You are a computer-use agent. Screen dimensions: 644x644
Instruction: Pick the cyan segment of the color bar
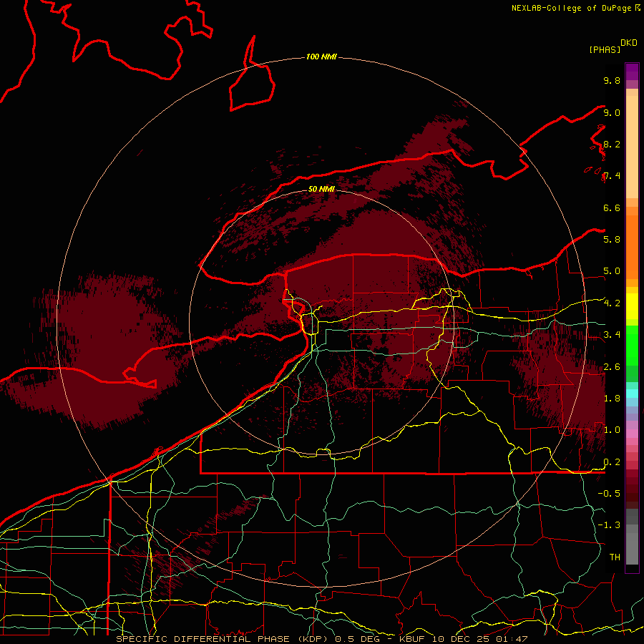tap(632, 393)
